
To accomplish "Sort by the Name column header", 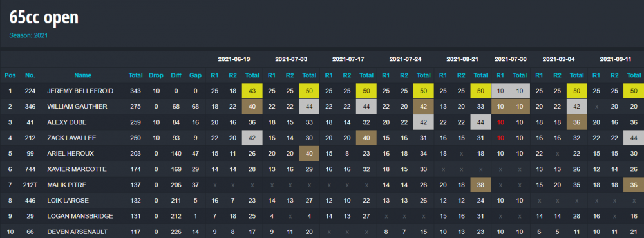I will tap(82, 75).
